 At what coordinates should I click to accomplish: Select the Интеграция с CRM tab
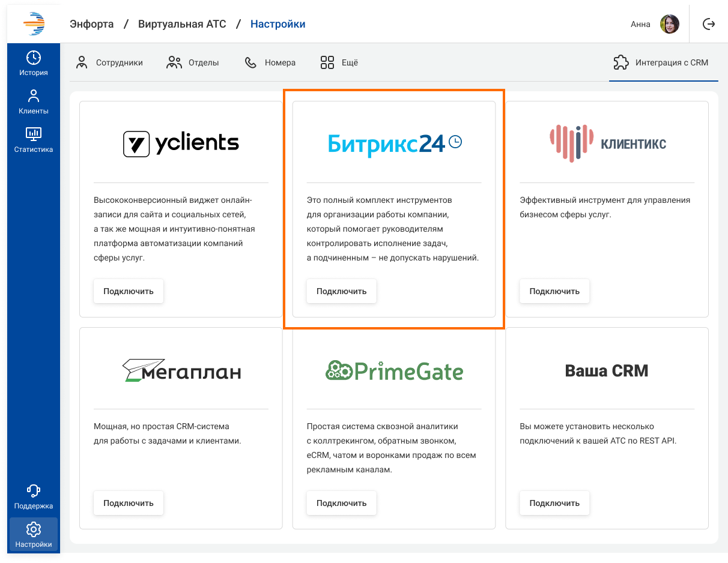(661, 62)
